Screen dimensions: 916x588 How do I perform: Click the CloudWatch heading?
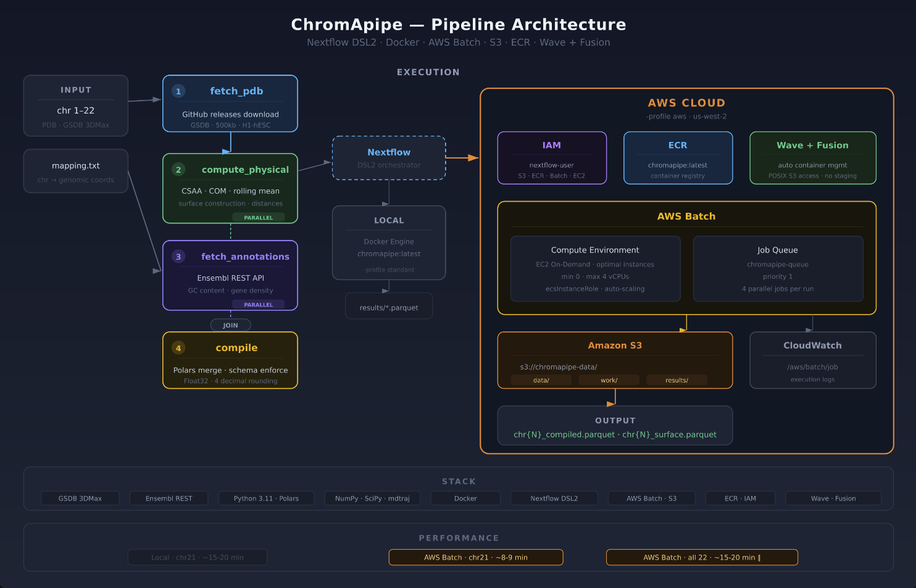812,346
